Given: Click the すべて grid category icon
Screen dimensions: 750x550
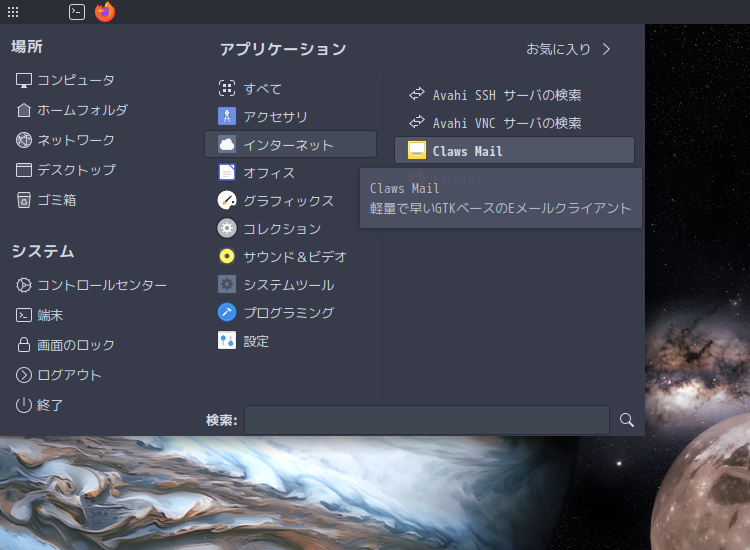Looking at the screenshot, I should (x=227, y=88).
